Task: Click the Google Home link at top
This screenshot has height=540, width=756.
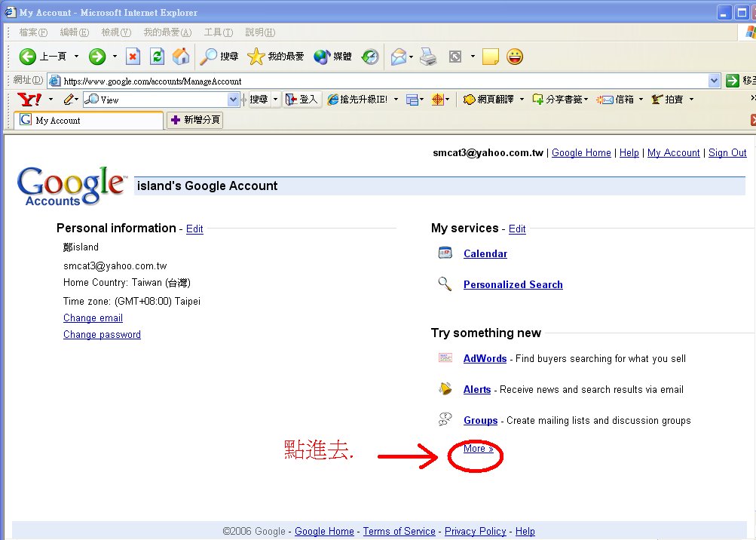Action: click(581, 153)
